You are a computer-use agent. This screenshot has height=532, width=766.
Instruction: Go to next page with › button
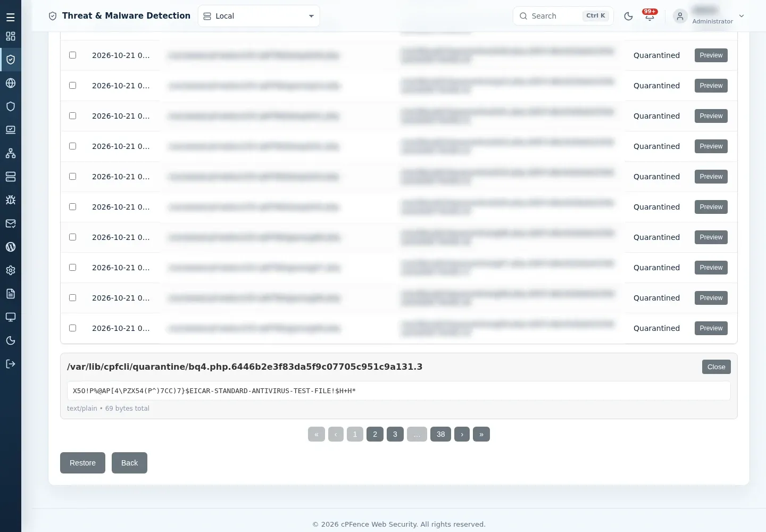point(462,434)
